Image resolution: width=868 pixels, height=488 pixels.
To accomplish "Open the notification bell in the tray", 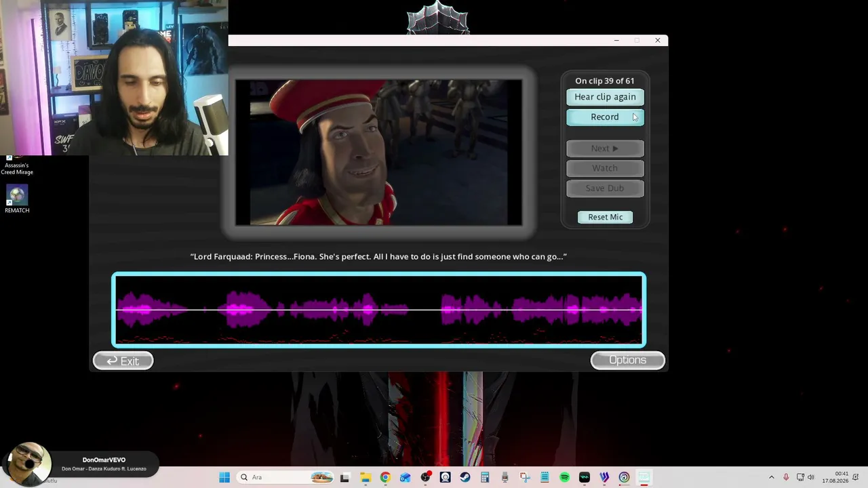I will pyautogui.click(x=856, y=477).
